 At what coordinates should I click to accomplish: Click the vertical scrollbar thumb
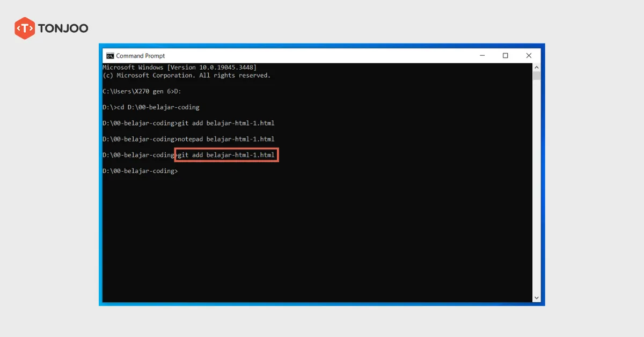pos(536,75)
